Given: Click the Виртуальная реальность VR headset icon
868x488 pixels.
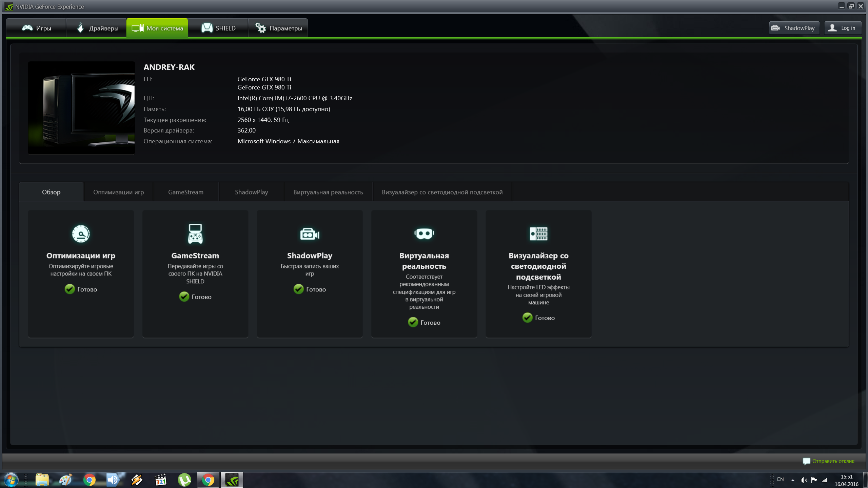Looking at the screenshot, I should click(x=424, y=233).
